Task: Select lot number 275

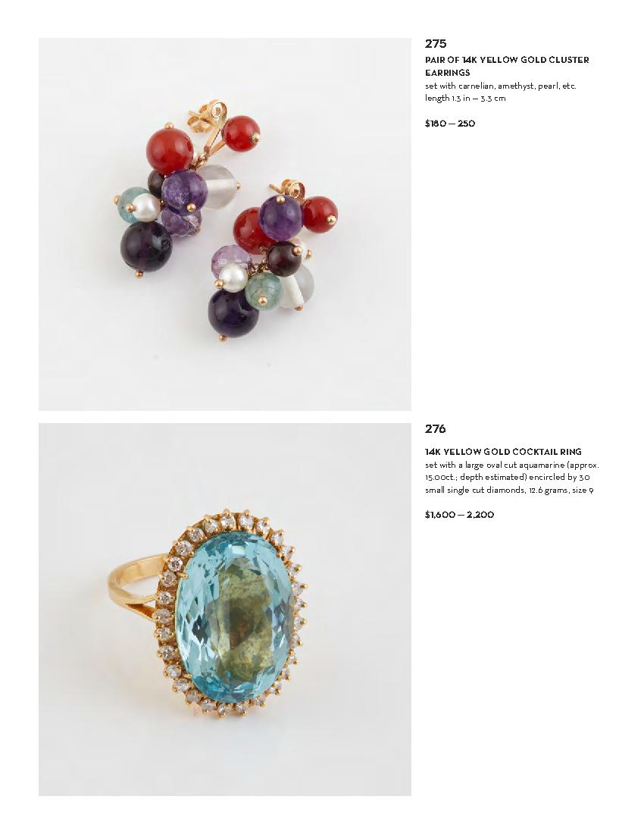Action: pos(436,44)
